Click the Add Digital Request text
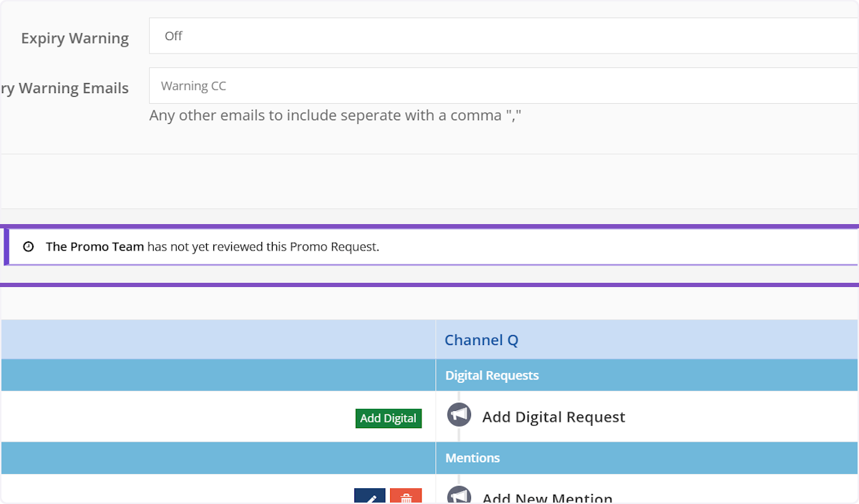Image resolution: width=859 pixels, height=504 pixels. pyautogui.click(x=553, y=417)
